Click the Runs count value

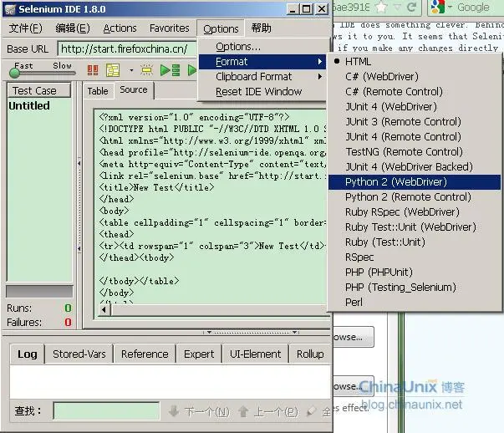68,308
